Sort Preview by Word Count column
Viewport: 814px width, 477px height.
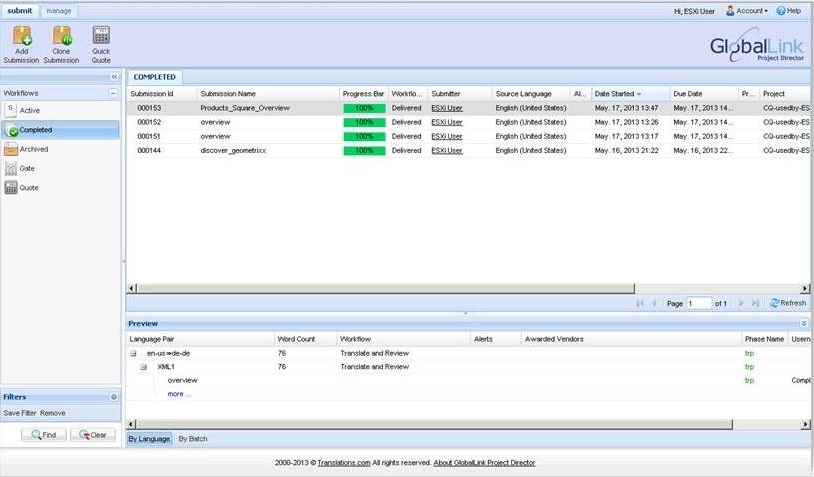pyautogui.click(x=305, y=339)
